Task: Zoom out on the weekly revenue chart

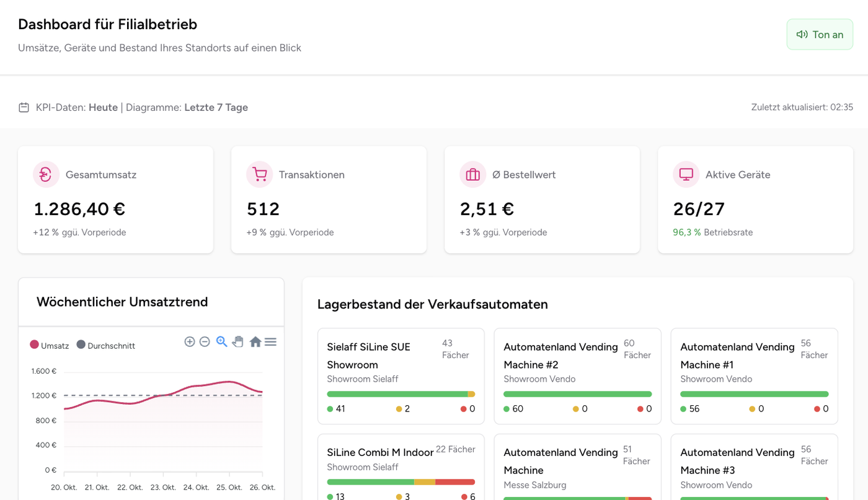Action: pos(205,341)
